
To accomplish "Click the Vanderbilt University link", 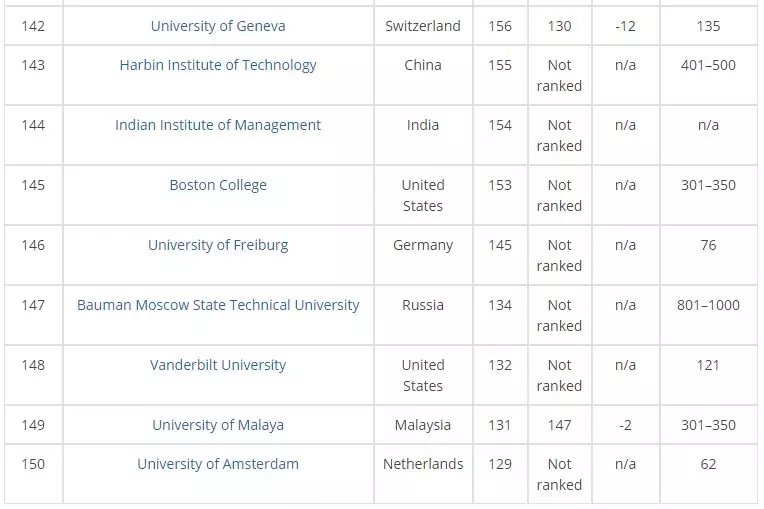I will [x=218, y=365].
